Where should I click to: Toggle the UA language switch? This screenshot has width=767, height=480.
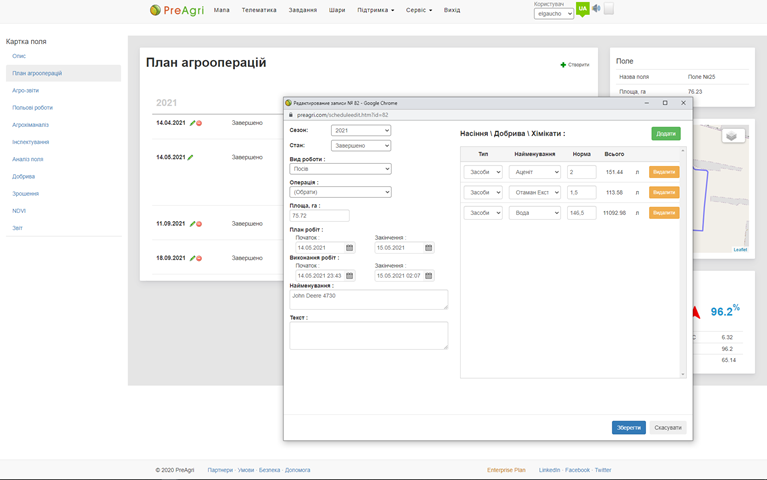[x=582, y=9]
